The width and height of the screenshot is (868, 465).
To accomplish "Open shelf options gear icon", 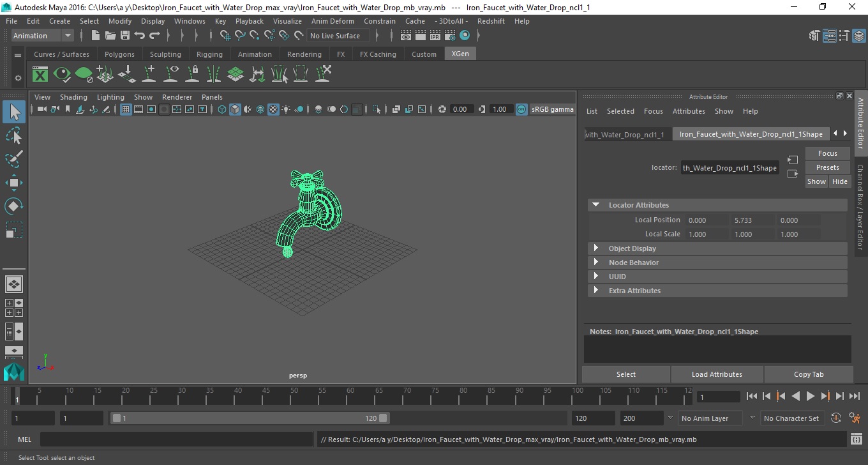I will click(18, 78).
